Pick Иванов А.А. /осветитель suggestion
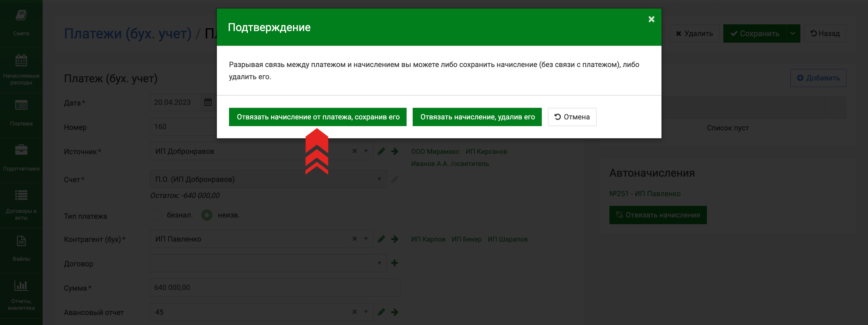The image size is (868, 325). point(450,164)
